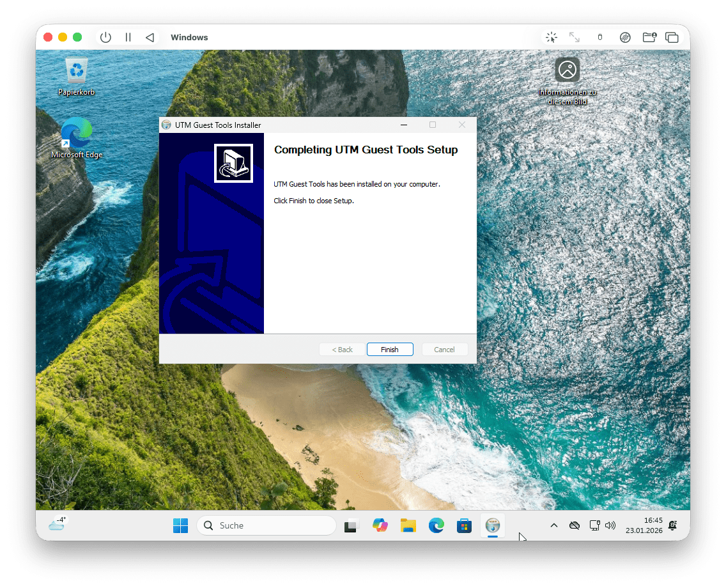Open Task View on the taskbar
The width and height of the screenshot is (726, 588).
(351, 525)
